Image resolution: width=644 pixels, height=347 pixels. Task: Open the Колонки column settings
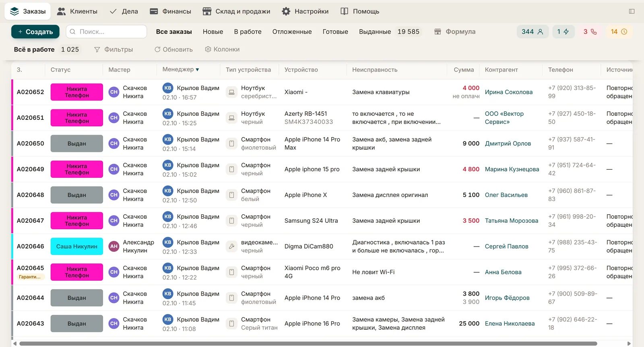pyautogui.click(x=222, y=49)
